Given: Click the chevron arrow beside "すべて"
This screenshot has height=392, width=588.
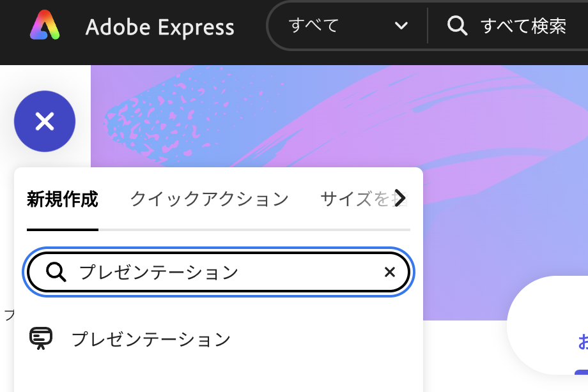Looking at the screenshot, I should tap(401, 26).
